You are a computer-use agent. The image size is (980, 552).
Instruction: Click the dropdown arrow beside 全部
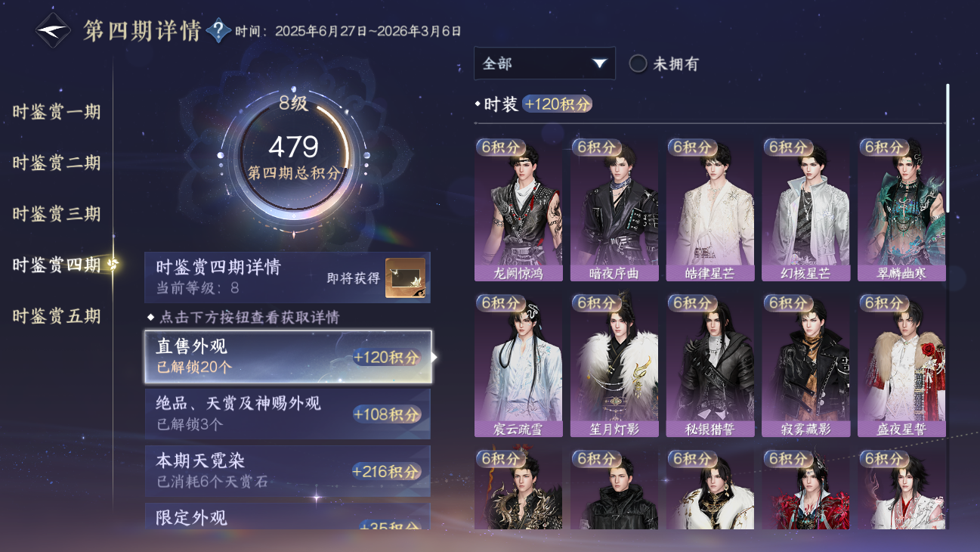click(600, 64)
